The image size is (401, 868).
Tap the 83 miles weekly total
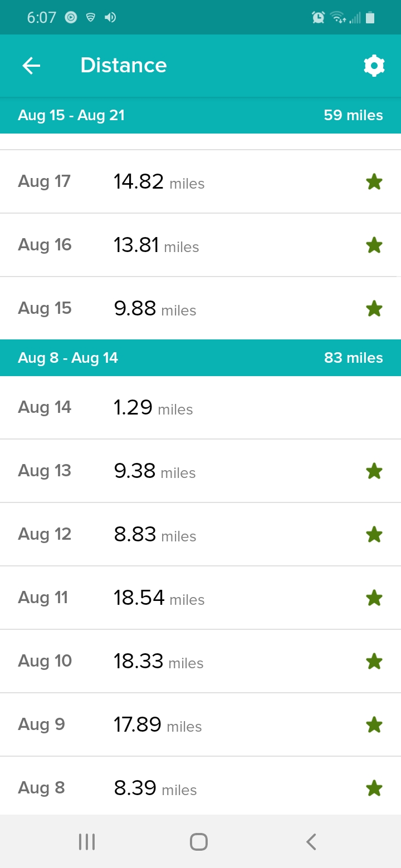(353, 358)
